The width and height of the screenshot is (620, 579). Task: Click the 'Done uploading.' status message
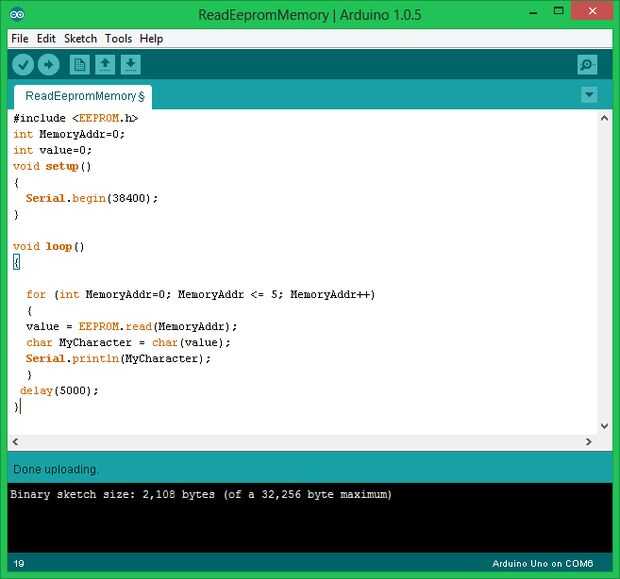[x=56, y=469]
